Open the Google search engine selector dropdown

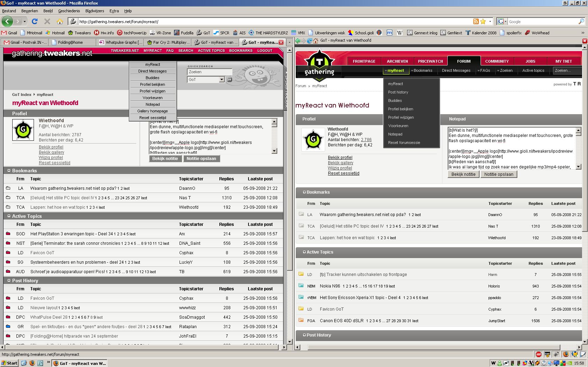[502, 22]
